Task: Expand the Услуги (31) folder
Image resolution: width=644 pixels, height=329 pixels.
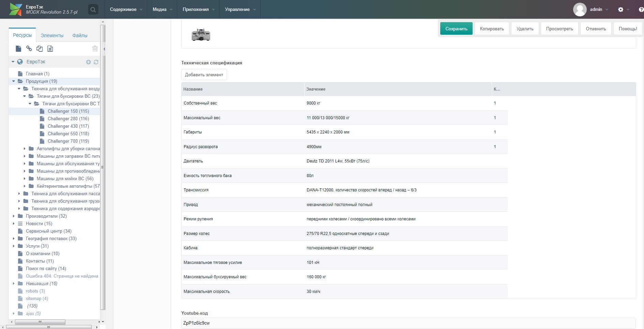Action: (14, 246)
